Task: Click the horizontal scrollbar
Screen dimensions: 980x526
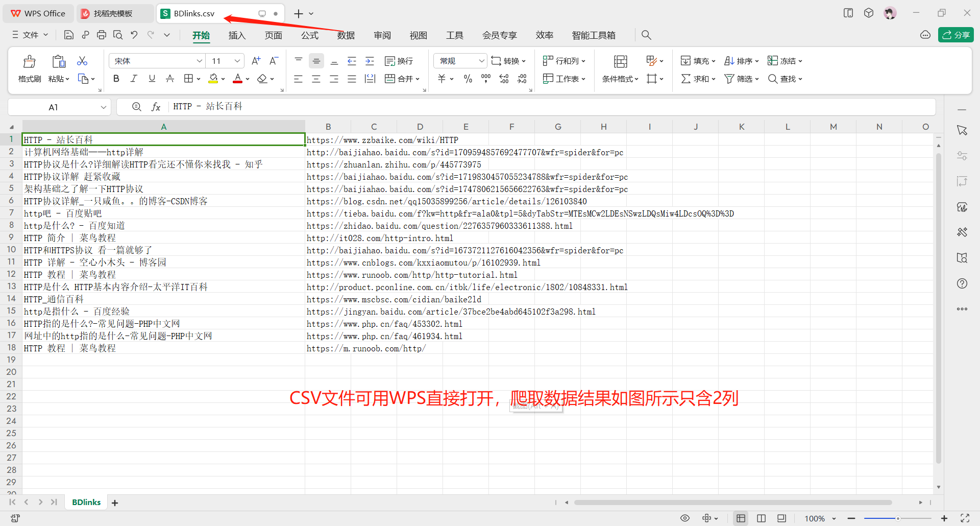Action: (x=732, y=503)
